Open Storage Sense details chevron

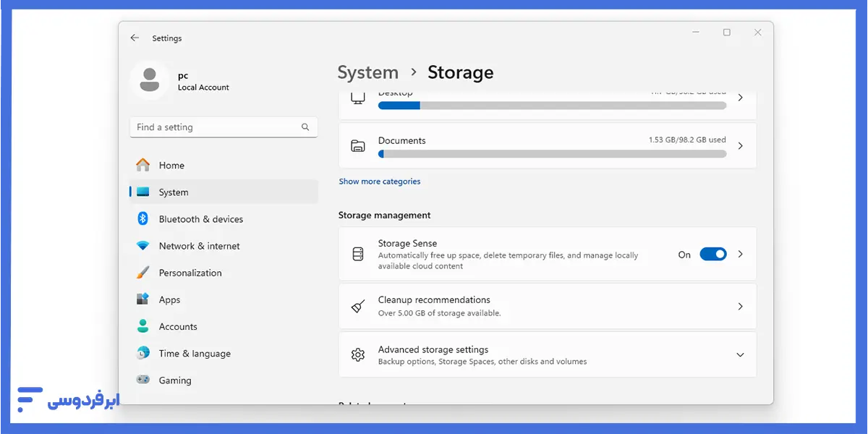click(740, 255)
